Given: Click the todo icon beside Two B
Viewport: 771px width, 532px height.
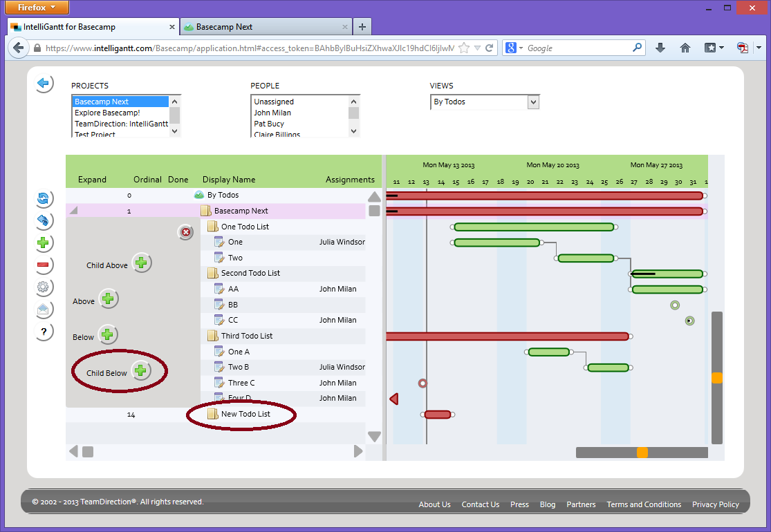Looking at the screenshot, I should click(219, 367).
